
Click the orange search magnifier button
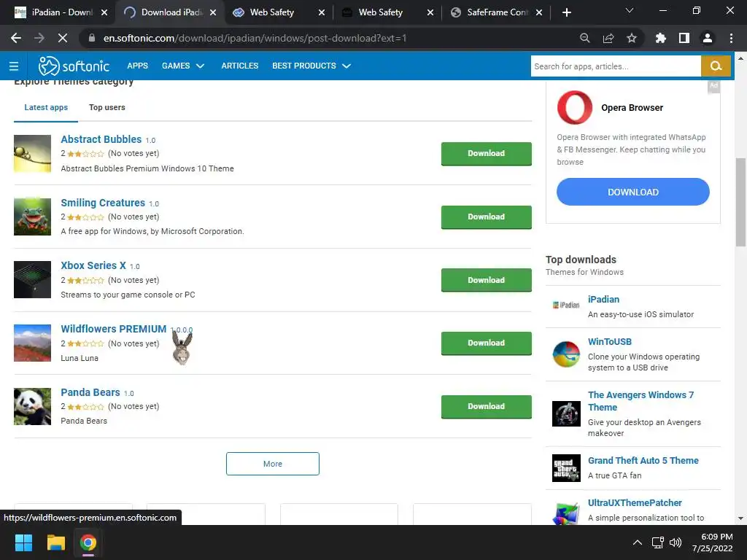[x=716, y=66]
